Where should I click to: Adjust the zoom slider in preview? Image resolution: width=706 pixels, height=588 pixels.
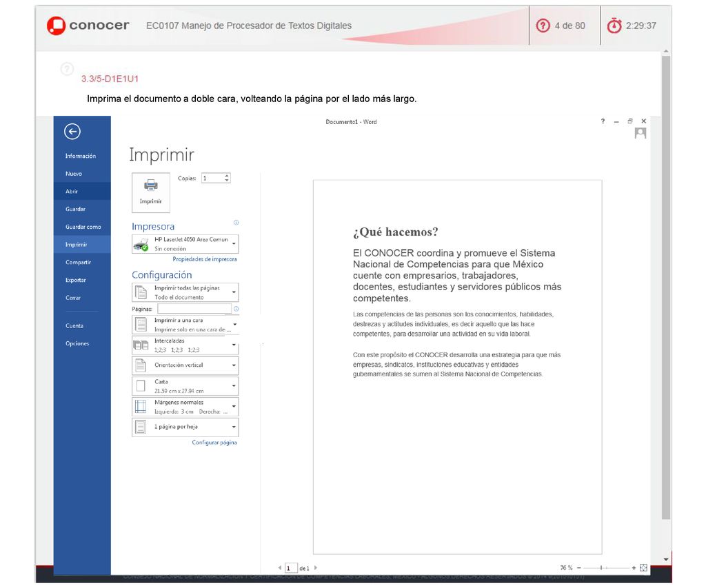pos(601,568)
